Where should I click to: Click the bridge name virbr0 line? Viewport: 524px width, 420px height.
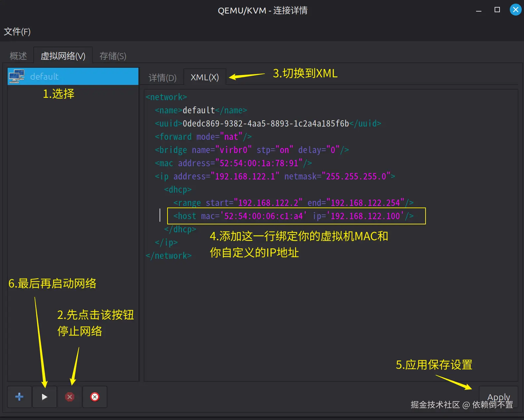pos(251,150)
